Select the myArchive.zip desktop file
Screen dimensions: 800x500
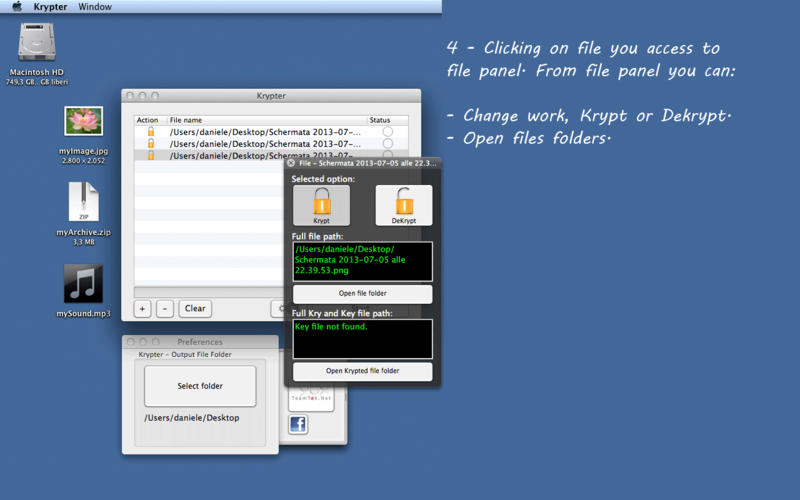(83, 202)
